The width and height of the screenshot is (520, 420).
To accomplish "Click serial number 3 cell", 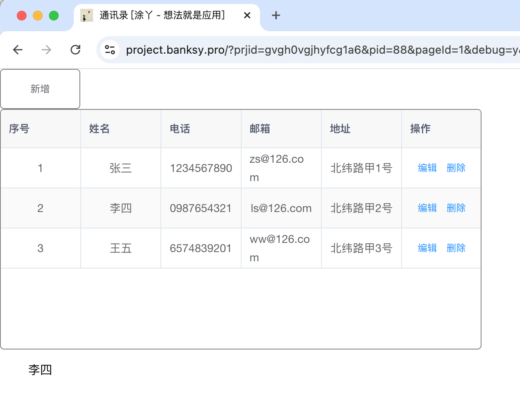I will [x=41, y=248].
